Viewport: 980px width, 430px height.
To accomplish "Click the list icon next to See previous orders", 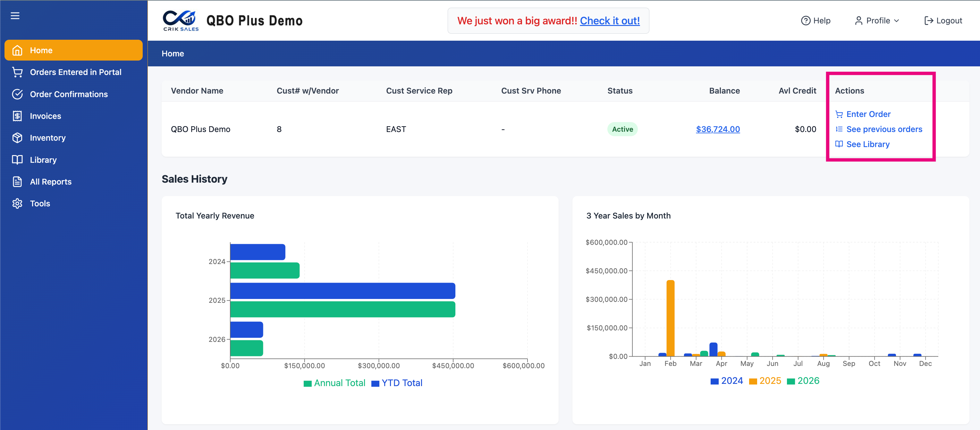I will pos(839,129).
